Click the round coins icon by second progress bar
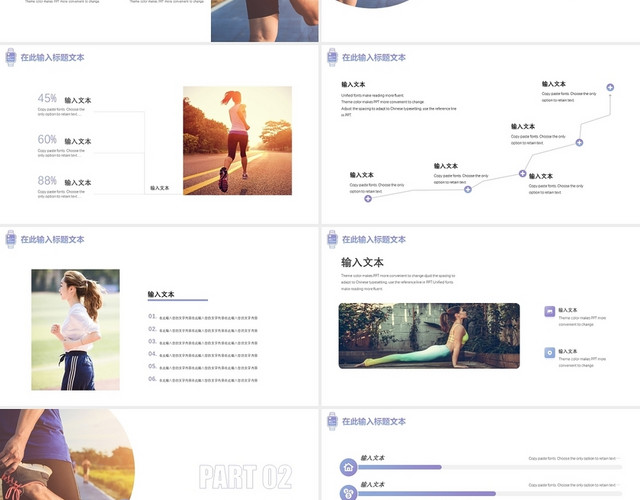 tap(348, 493)
